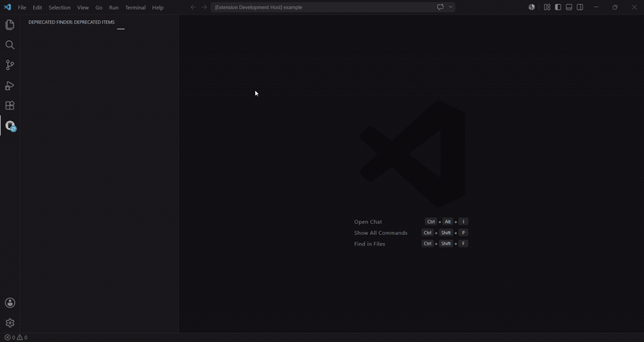Click the Deprecated Finder: Deprecated Items header
Viewport: 644px width, 342px height.
point(72,23)
